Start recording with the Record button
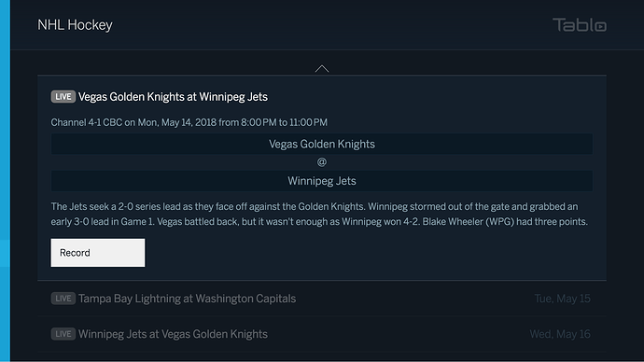The height and width of the screenshot is (362, 644). point(98,253)
